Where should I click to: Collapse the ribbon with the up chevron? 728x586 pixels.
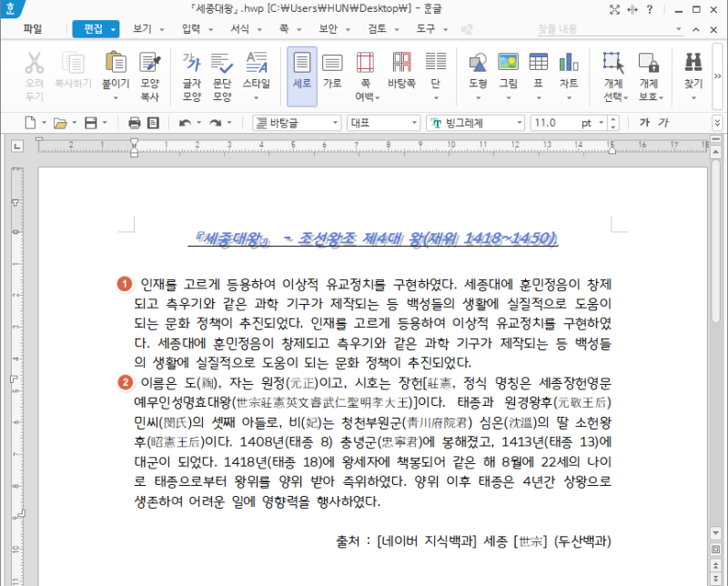tap(696, 29)
